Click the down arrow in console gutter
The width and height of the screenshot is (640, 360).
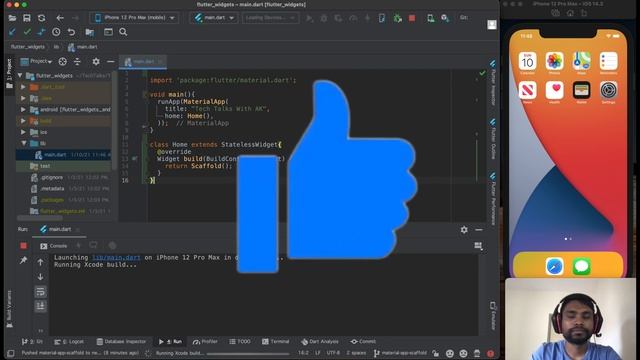40,277
